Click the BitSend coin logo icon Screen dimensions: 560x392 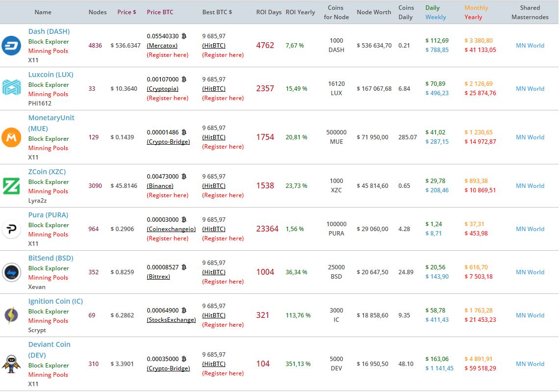(x=11, y=272)
